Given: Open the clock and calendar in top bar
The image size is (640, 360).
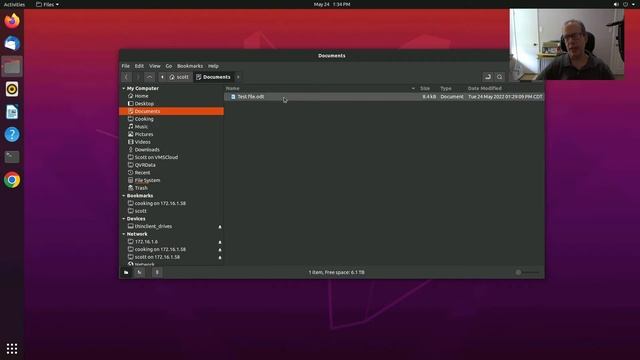Looking at the screenshot, I should point(332,4).
